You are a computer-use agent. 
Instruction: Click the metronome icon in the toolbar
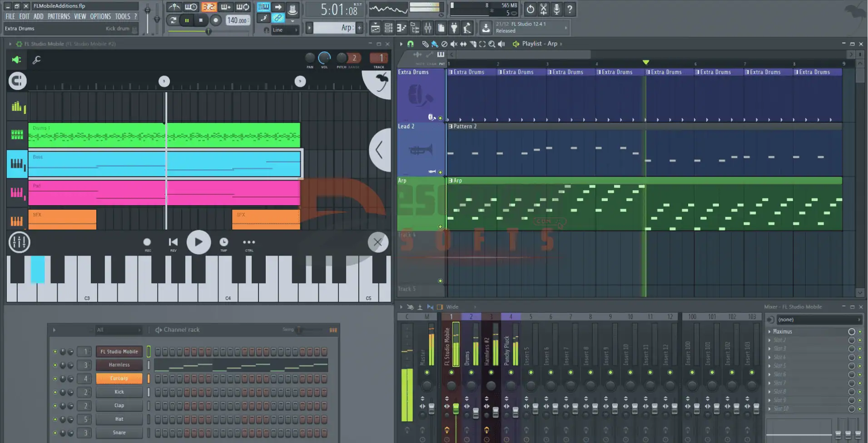point(174,7)
